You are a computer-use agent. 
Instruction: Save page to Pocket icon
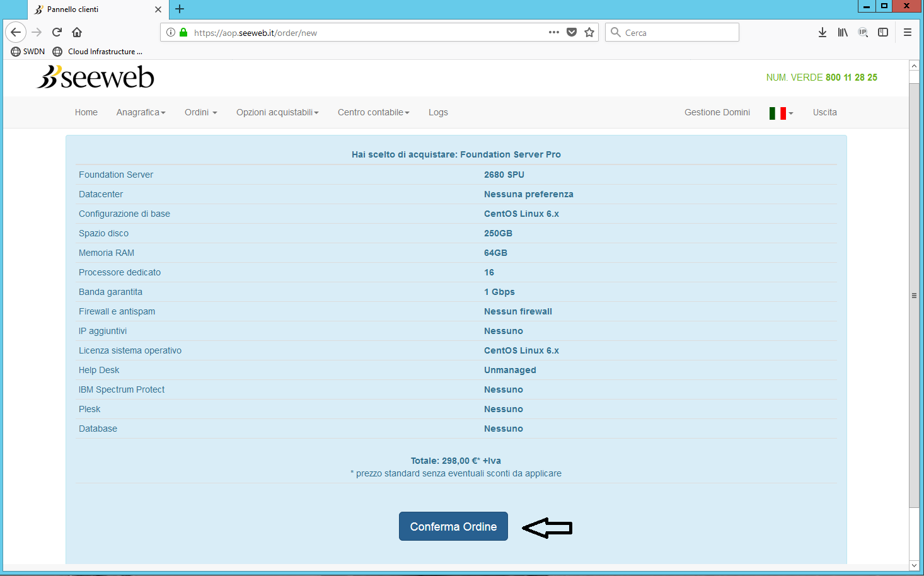click(x=572, y=32)
